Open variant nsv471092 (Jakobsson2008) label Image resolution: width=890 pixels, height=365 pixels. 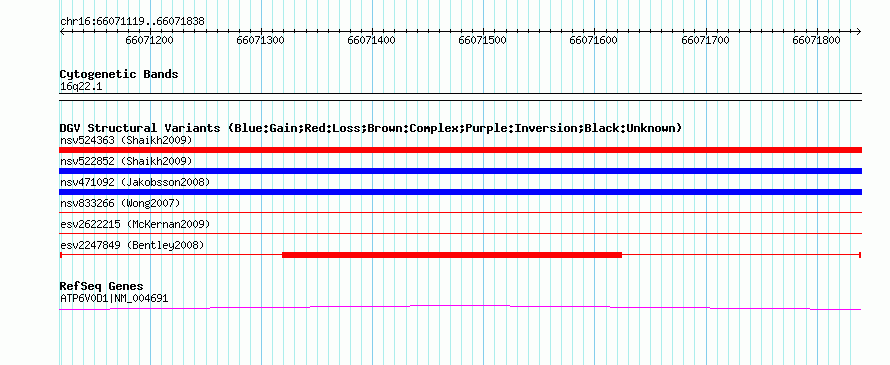pos(135,182)
